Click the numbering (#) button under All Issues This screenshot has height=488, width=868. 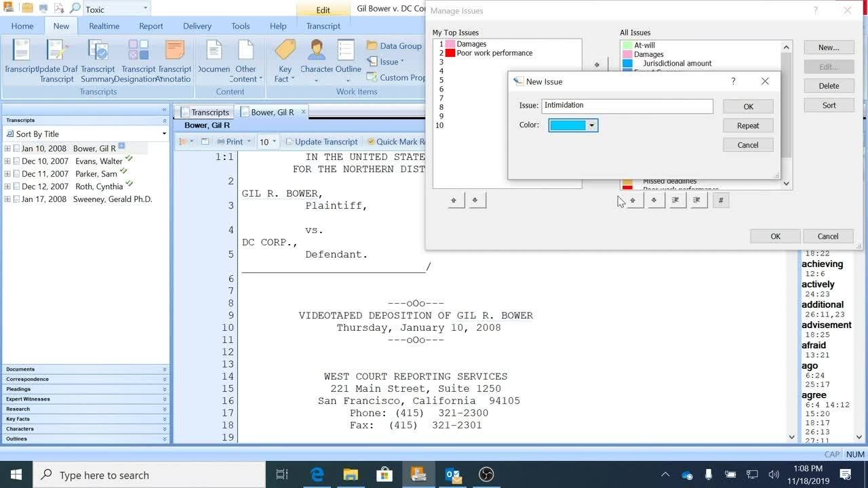click(x=720, y=201)
